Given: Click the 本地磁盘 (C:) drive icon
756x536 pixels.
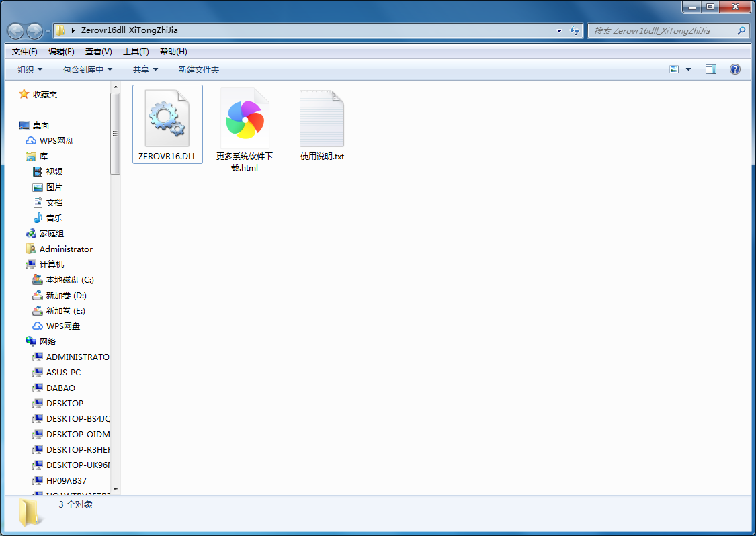Looking at the screenshot, I should click(x=38, y=279).
